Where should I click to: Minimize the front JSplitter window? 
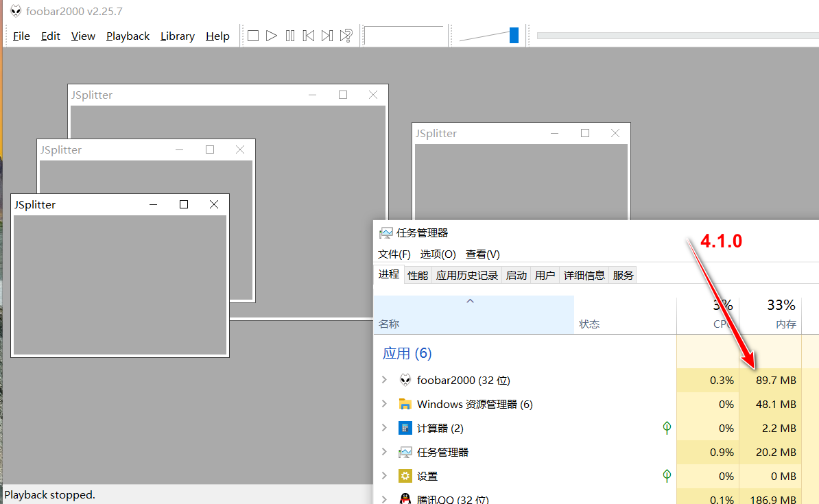coord(153,204)
